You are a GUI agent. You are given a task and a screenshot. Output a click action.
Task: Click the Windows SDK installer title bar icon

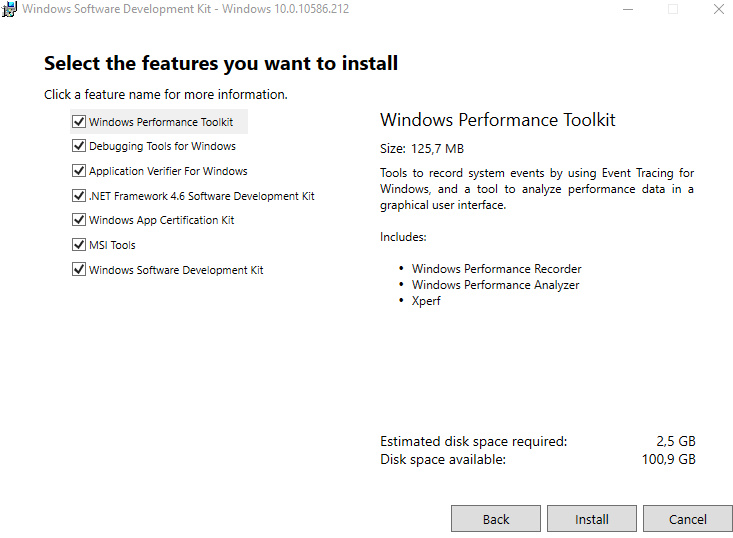(x=9, y=9)
